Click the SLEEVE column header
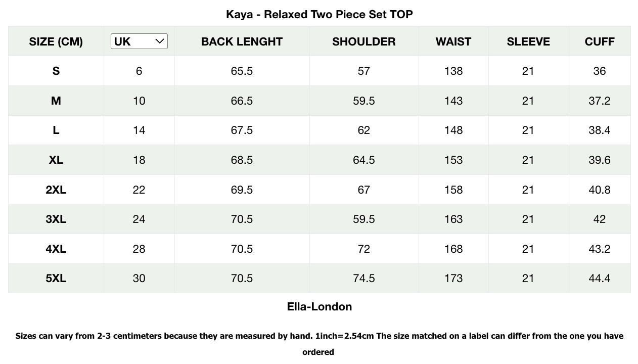This screenshot has width=638, height=364. 528,41
